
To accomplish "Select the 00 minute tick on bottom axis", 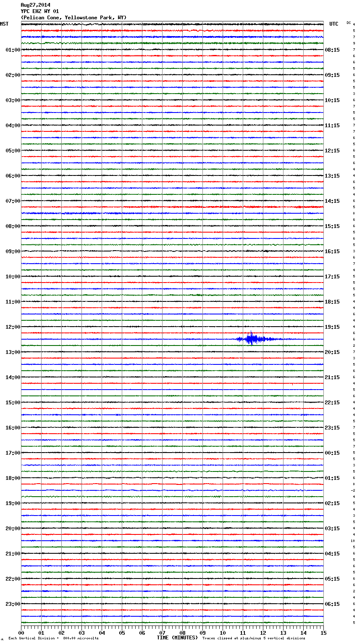I will coord(21,633).
